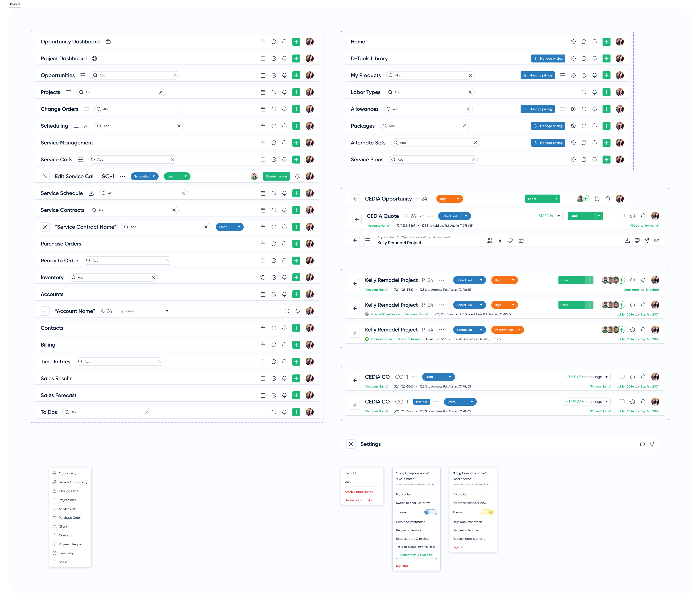
Task: Copy link using the chain icon on quote header
Action: (x=657, y=240)
